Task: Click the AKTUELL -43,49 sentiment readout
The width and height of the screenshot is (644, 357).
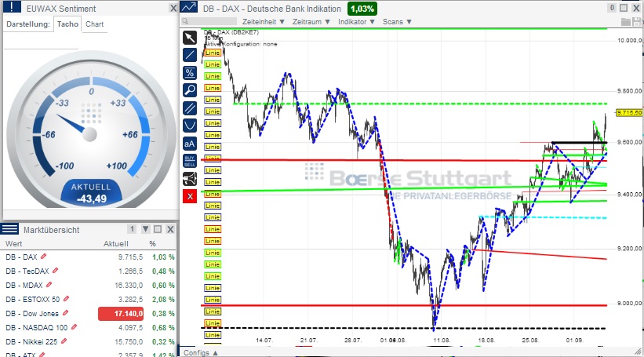Action: pyautogui.click(x=92, y=193)
